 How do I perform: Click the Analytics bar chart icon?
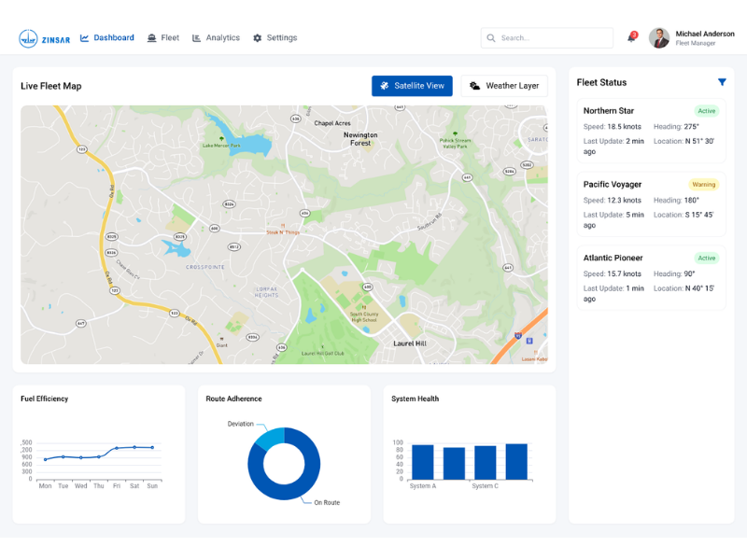pyautogui.click(x=196, y=38)
